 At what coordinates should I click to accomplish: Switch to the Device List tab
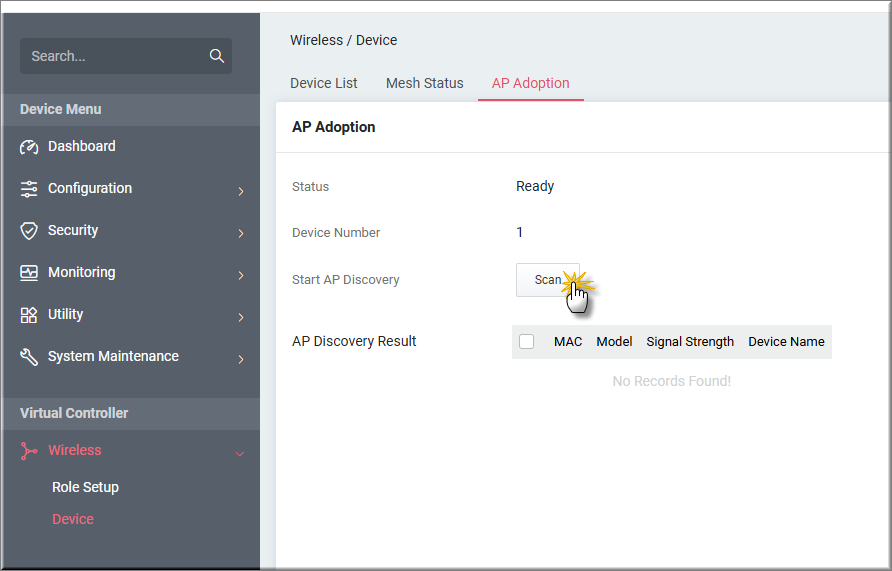(323, 83)
